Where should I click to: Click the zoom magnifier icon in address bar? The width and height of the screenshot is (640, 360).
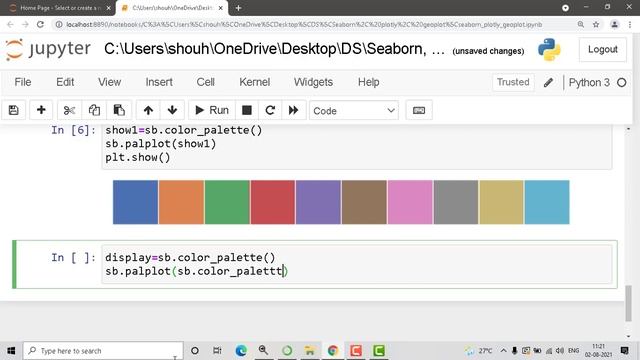pos(581,24)
